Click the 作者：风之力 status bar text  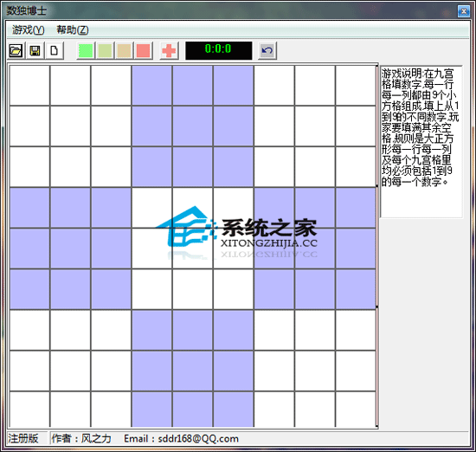(x=81, y=439)
